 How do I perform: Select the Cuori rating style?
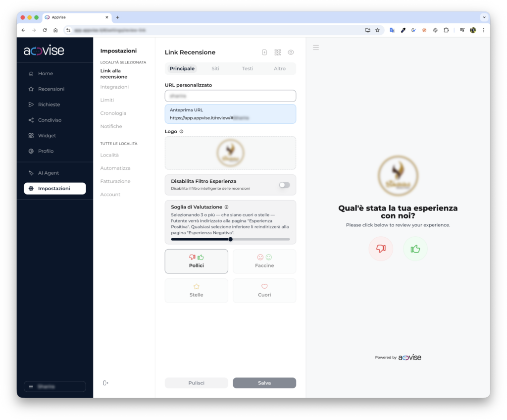click(x=264, y=291)
